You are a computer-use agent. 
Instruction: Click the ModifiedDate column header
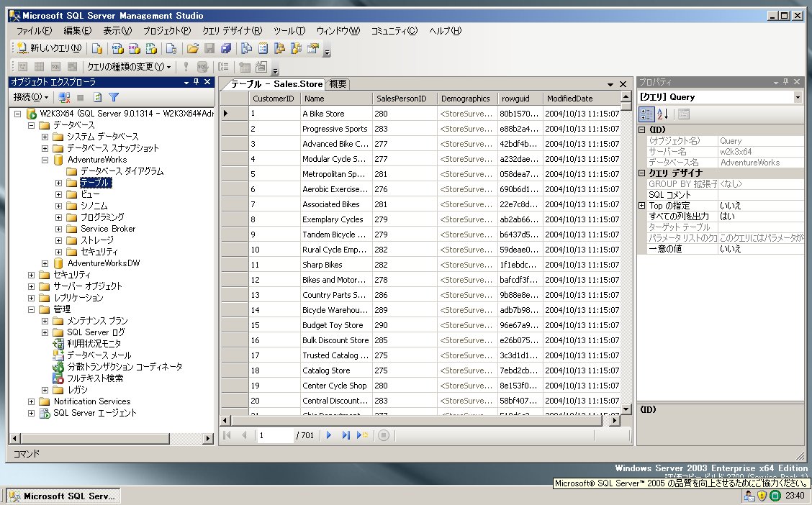tap(582, 99)
